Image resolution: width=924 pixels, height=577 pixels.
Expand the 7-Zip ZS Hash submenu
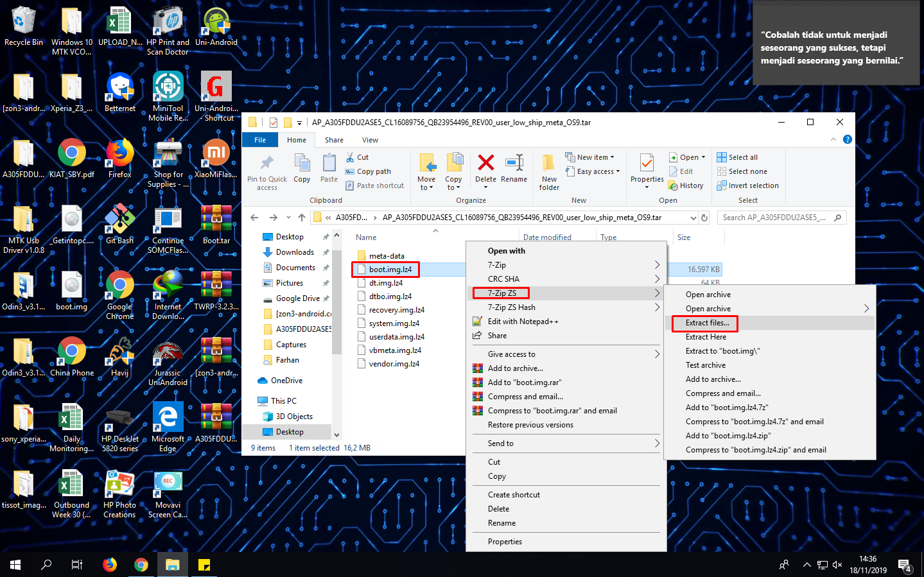pyautogui.click(x=566, y=307)
